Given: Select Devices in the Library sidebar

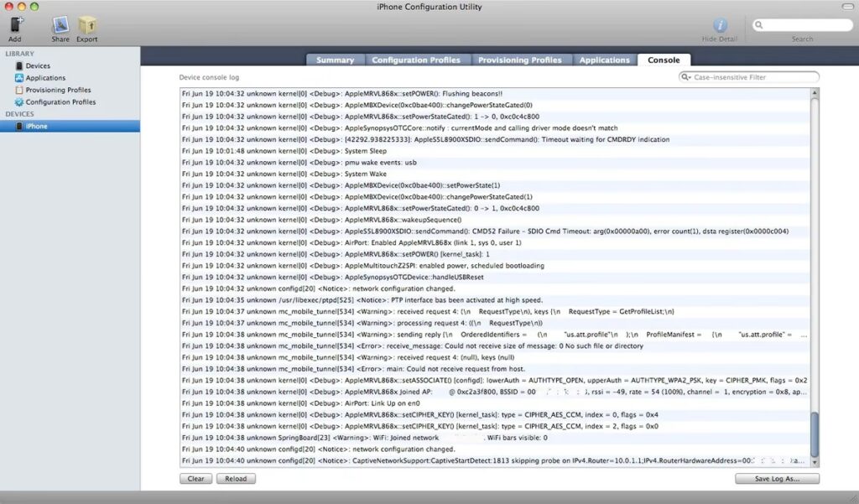Looking at the screenshot, I should [x=37, y=65].
